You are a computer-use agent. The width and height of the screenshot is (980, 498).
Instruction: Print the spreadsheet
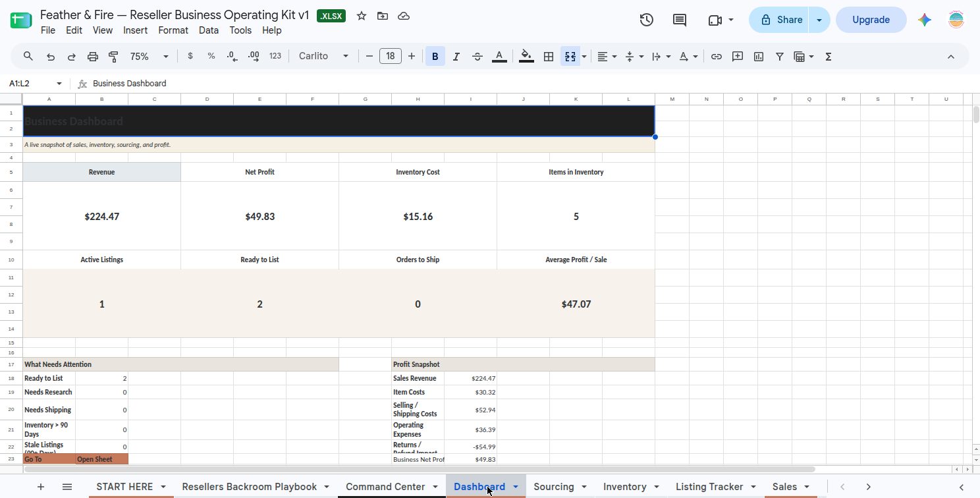click(x=93, y=57)
